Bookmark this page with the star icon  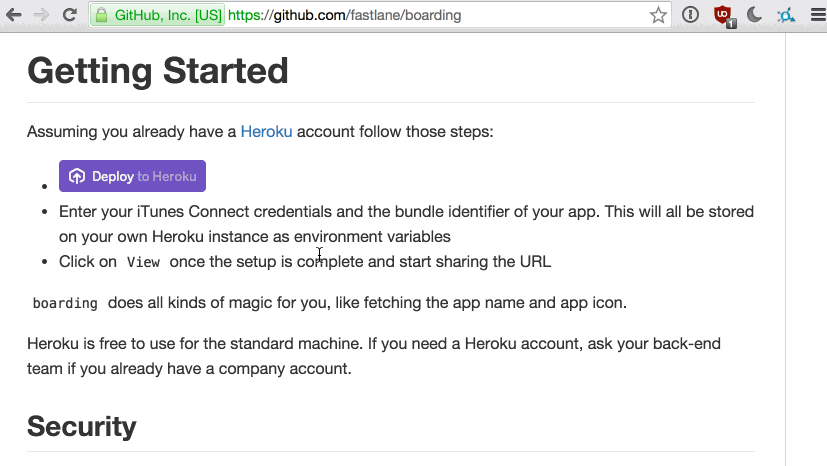click(x=658, y=15)
